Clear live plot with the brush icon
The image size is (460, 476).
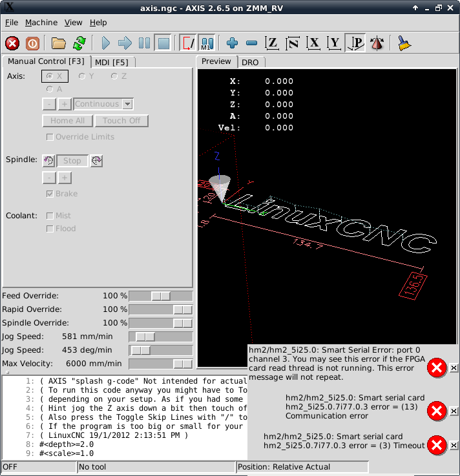click(404, 43)
